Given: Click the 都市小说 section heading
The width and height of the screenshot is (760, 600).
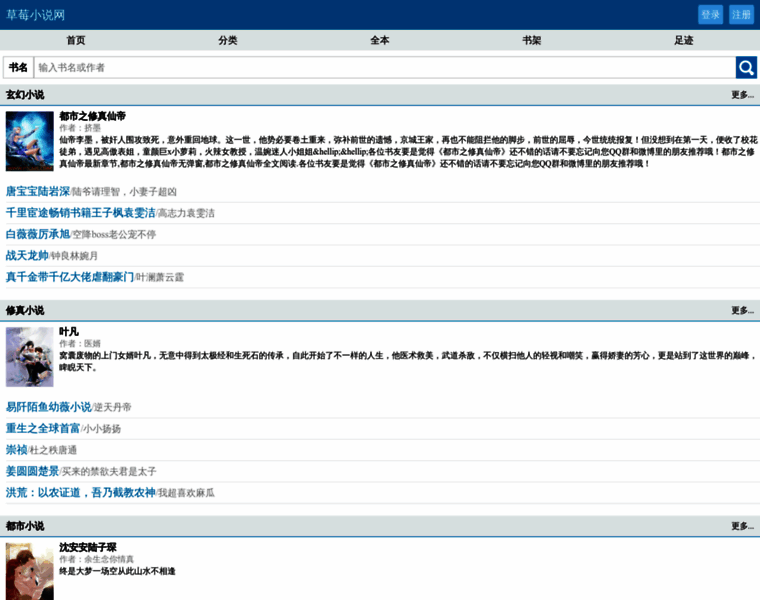Looking at the screenshot, I should (x=25, y=526).
